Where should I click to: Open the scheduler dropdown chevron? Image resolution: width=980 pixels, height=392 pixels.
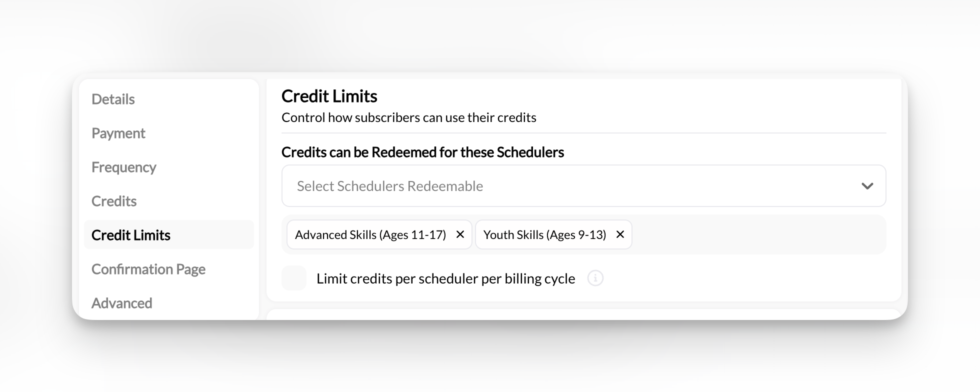pyautogui.click(x=866, y=185)
